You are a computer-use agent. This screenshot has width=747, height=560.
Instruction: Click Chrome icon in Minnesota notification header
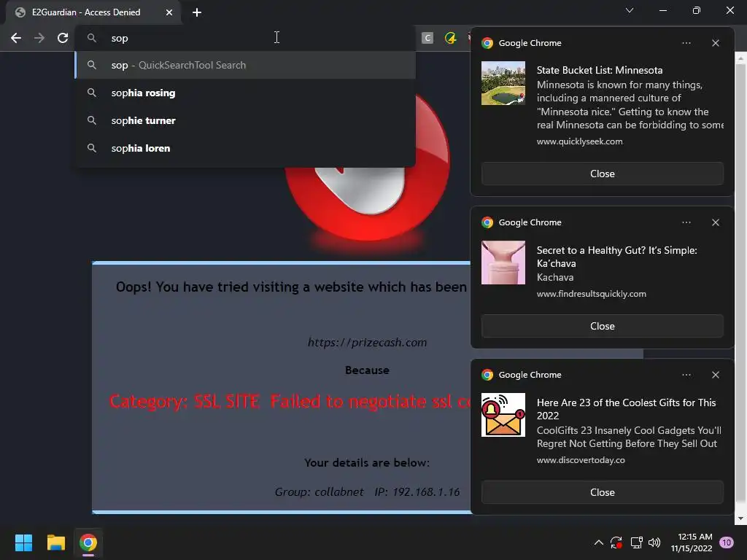pyautogui.click(x=487, y=43)
